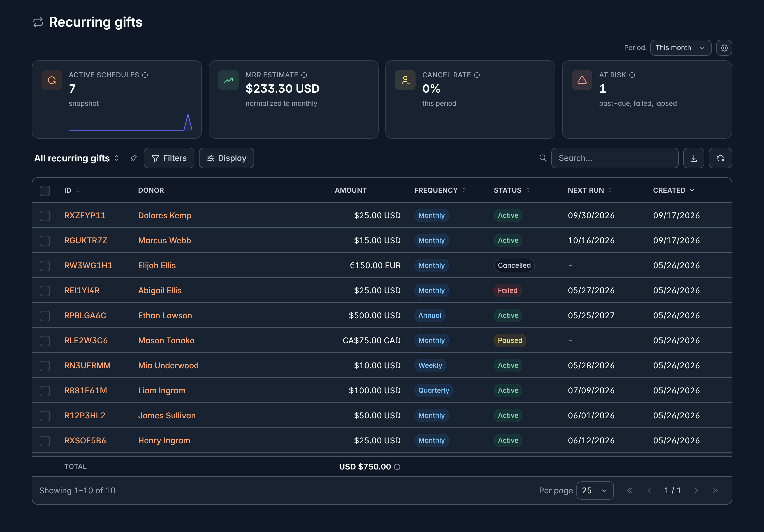Sort table by Frequency column
Image resolution: width=764 pixels, height=532 pixels.
440,190
